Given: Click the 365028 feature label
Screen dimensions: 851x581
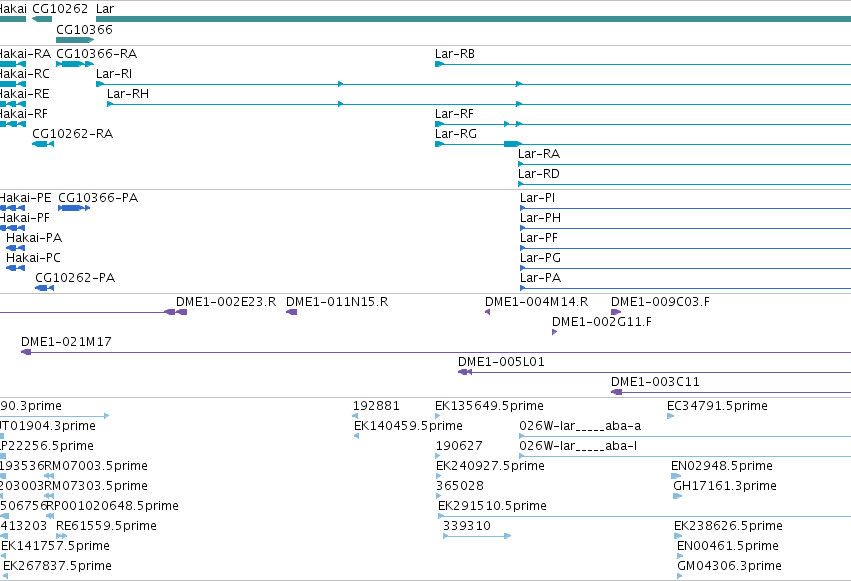Looking at the screenshot, I should 460,487.
